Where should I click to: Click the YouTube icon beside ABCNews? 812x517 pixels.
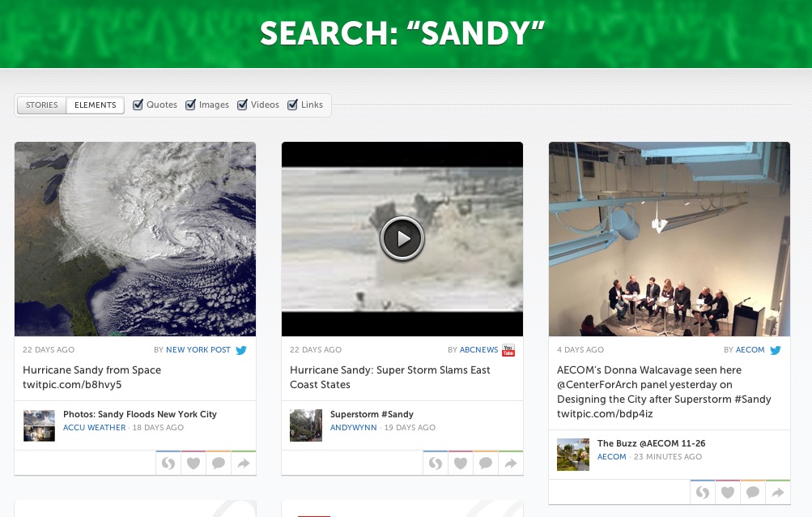(508, 350)
